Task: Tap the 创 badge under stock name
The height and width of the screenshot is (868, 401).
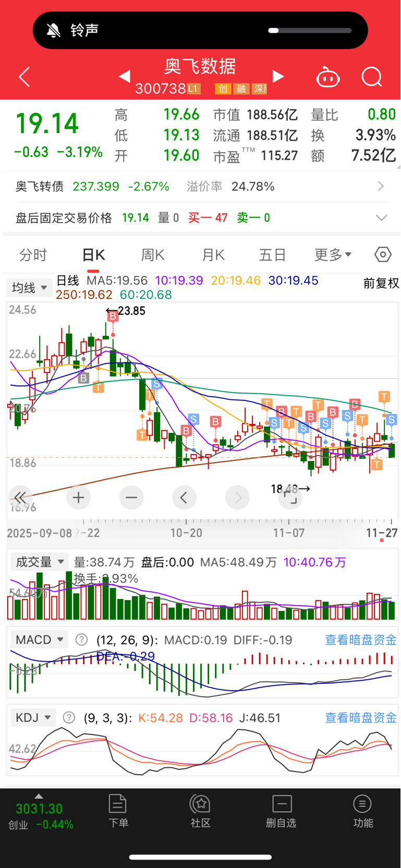Action: (223, 89)
